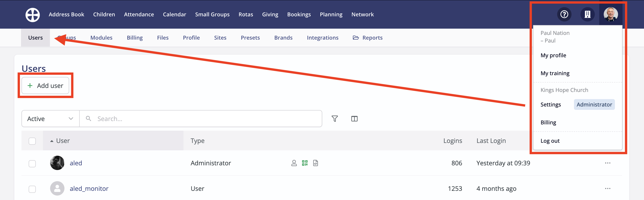Screen dimensions: 644x200
Task: Click the Last Login column header
Action: pyautogui.click(x=491, y=141)
